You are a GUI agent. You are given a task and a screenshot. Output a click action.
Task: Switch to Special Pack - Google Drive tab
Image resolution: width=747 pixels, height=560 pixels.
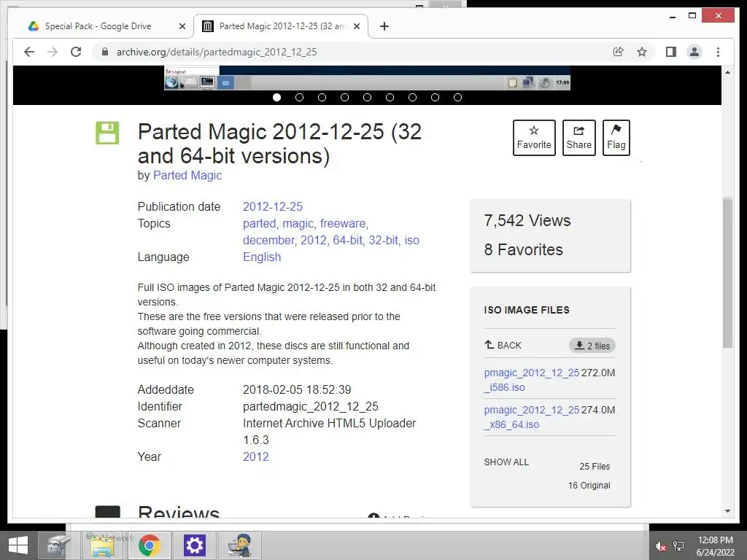coord(98,26)
